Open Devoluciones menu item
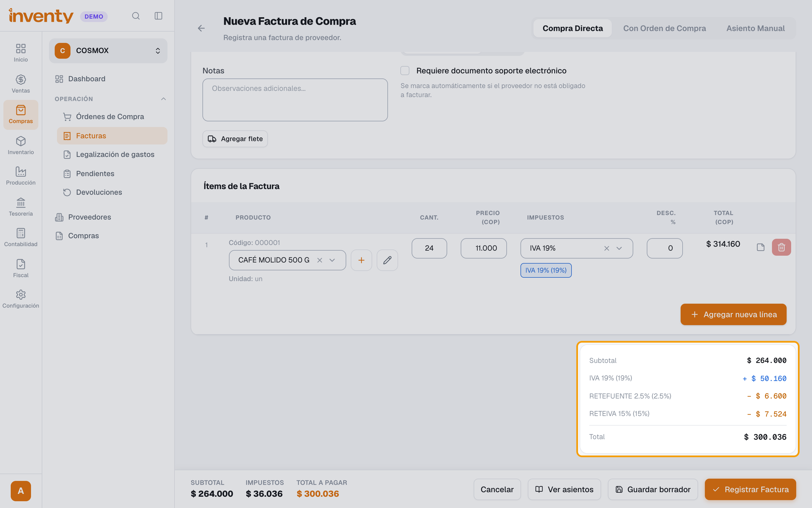The height and width of the screenshot is (508, 812). tap(112, 192)
